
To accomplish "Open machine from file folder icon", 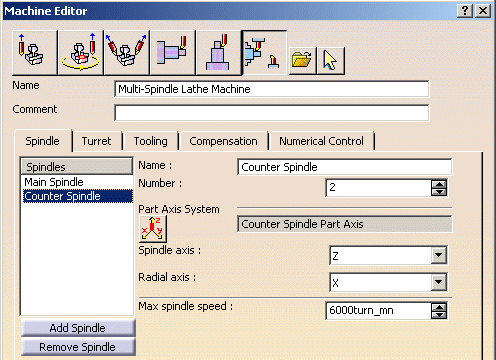I will (x=302, y=61).
